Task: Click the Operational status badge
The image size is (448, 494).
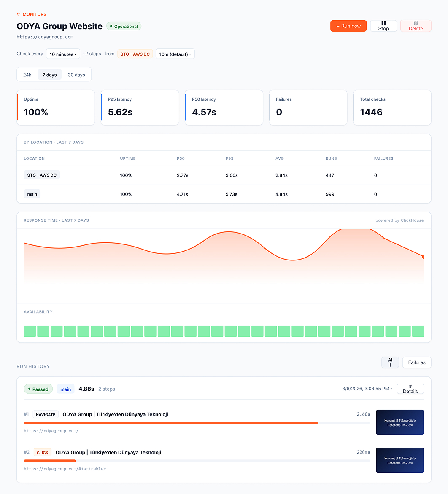Action: tap(124, 26)
